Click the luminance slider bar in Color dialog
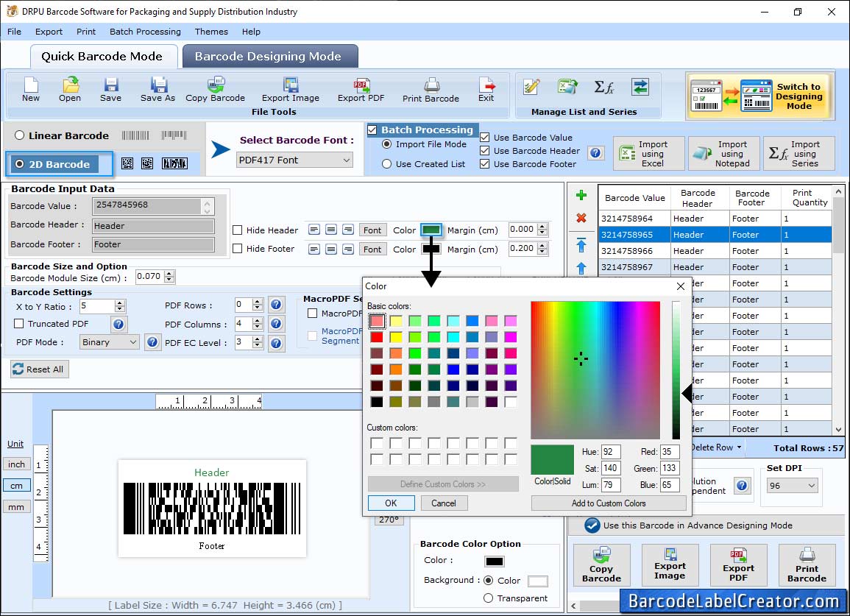Viewport: 850px width, 616px height. [676, 369]
